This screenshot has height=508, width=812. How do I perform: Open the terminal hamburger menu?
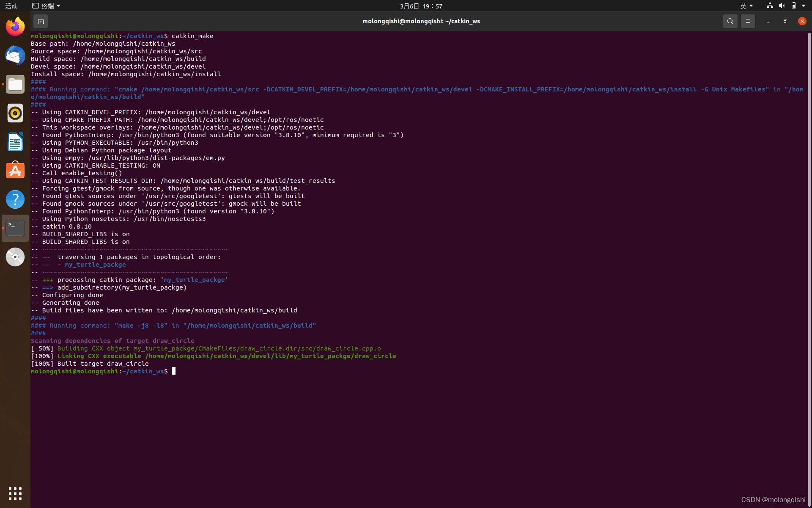click(748, 21)
